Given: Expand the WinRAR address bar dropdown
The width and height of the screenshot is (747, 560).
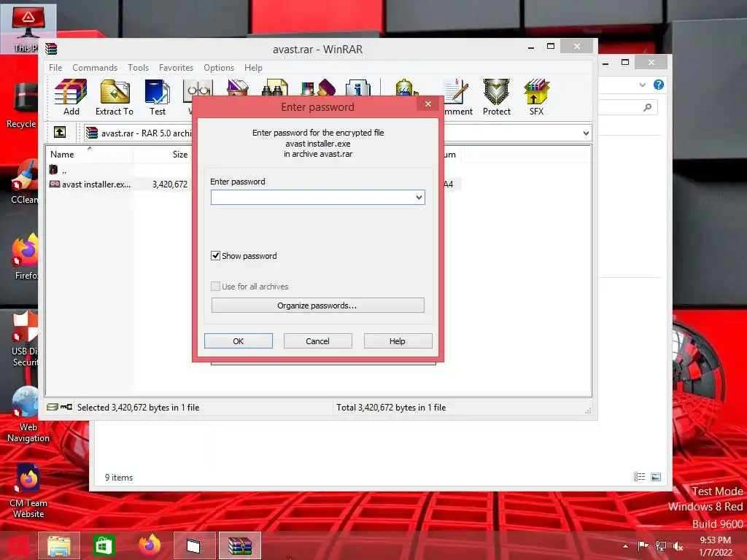Looking at the screenshot, I should tap(586, 133).
